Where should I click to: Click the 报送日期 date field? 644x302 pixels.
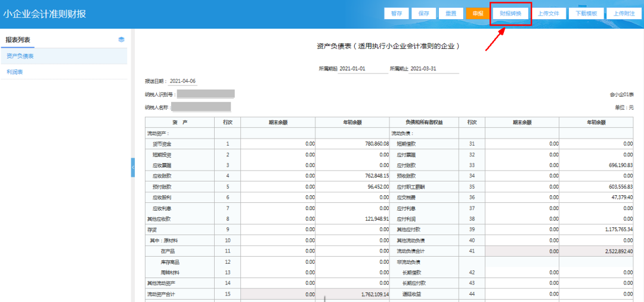(183, 81)
